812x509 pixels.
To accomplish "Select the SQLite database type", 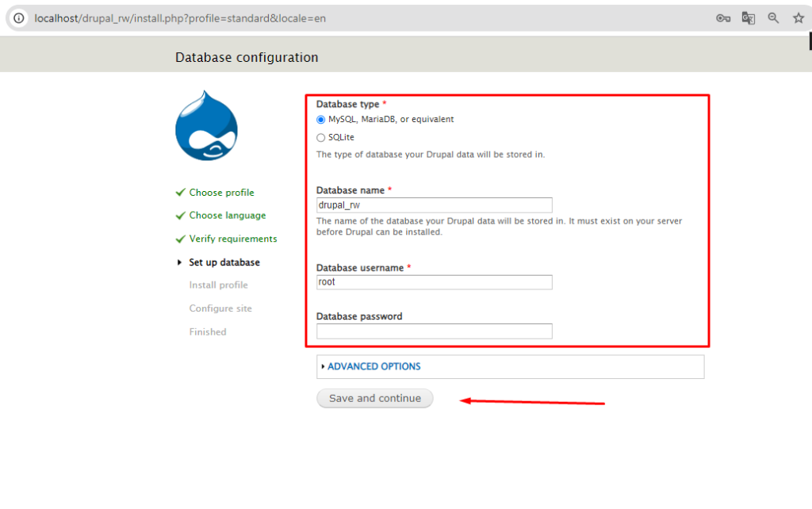I will [320, 136].
